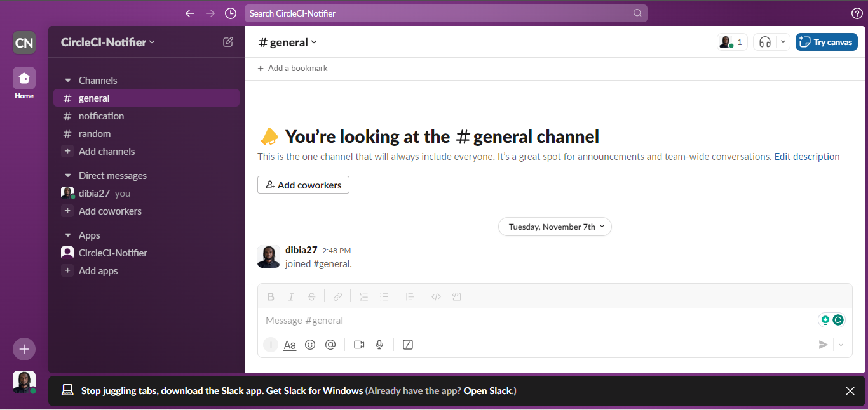Click the Add coworkers button in the channel

click(303, 185)
